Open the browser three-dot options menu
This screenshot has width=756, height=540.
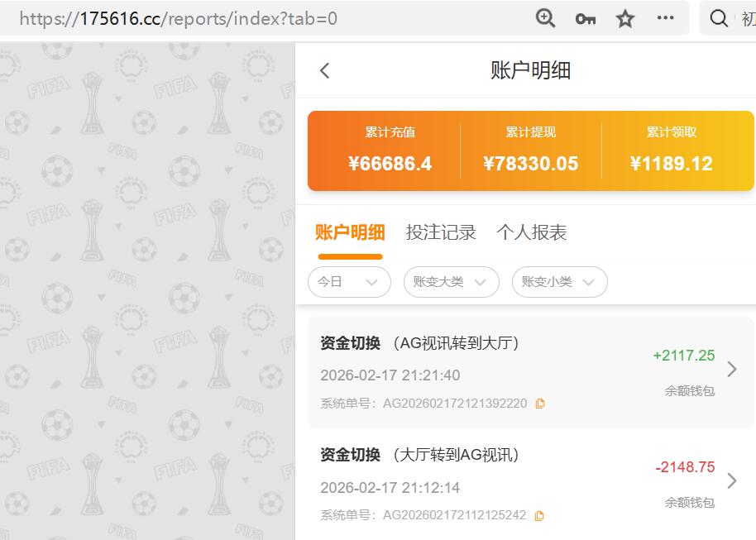(x=665, y=17)
